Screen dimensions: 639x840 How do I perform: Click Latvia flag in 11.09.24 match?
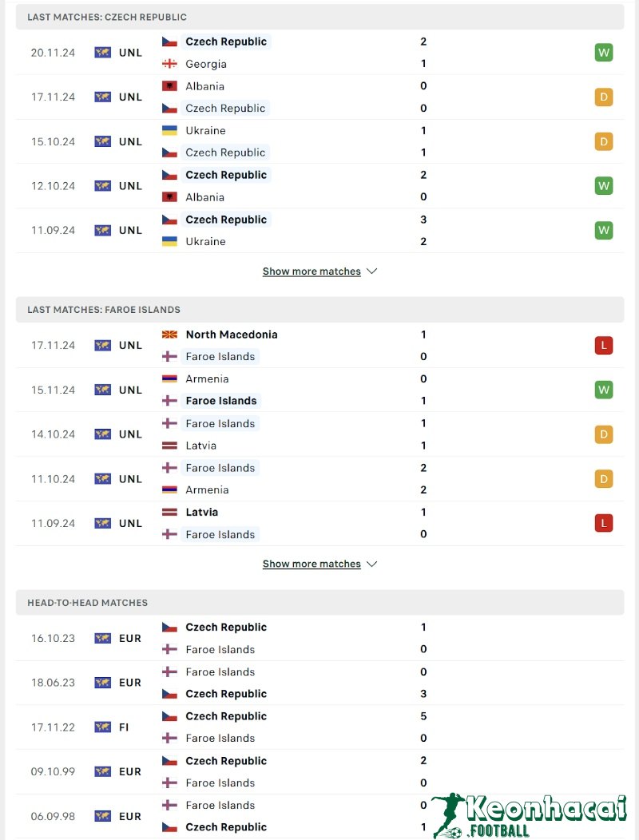click(x=169, y=513)
